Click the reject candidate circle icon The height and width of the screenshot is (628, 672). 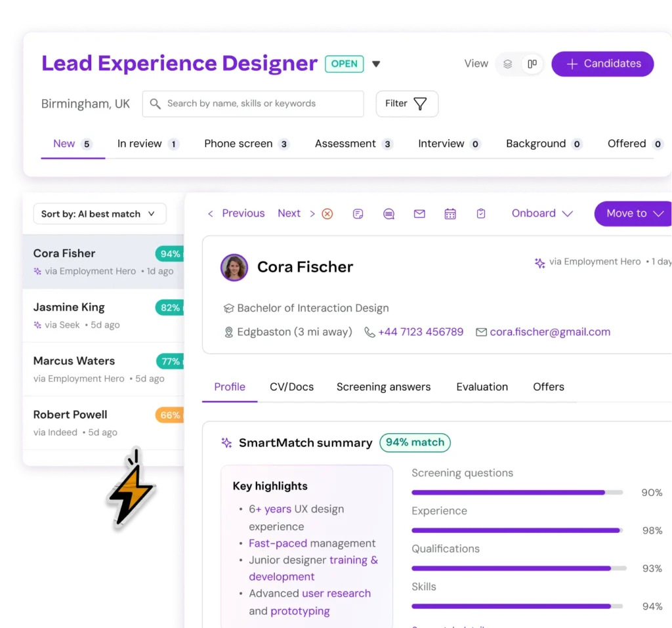pyautogui.click(x=327, y=213)
